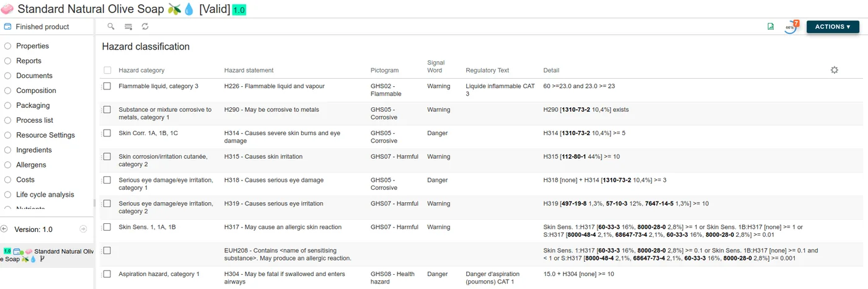Click the version 1.0 badge in title
Image resolution: width=868 pixels, height=289 pixels.
pyautogui.click(x=239, y=10)
